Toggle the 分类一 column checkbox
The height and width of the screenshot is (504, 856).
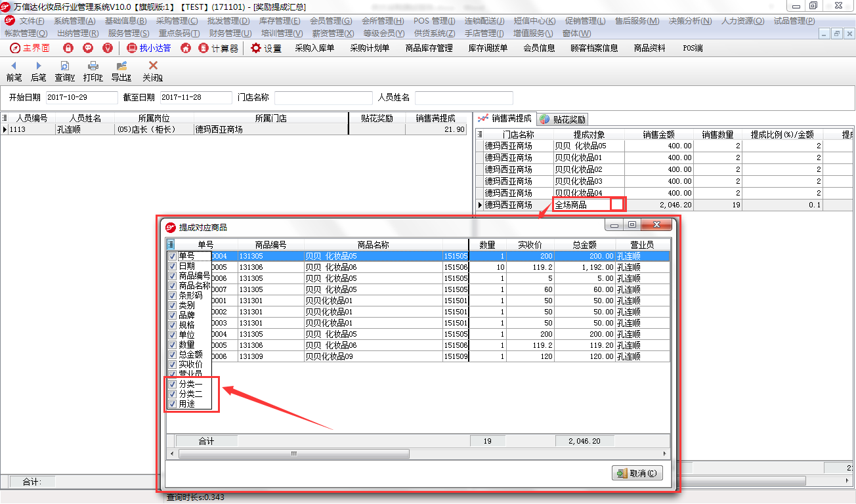[172, 384]
